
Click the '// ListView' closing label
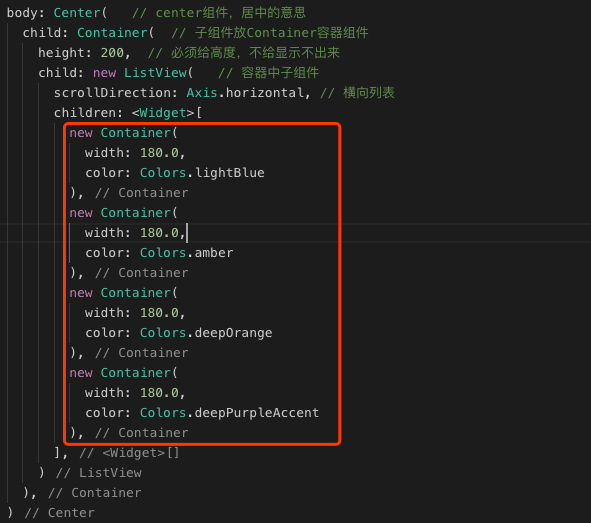click(x=99, y=473)
